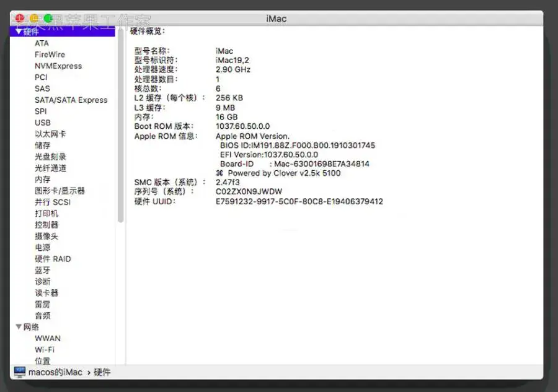Click the 16 GB memory value

(226, 117)
